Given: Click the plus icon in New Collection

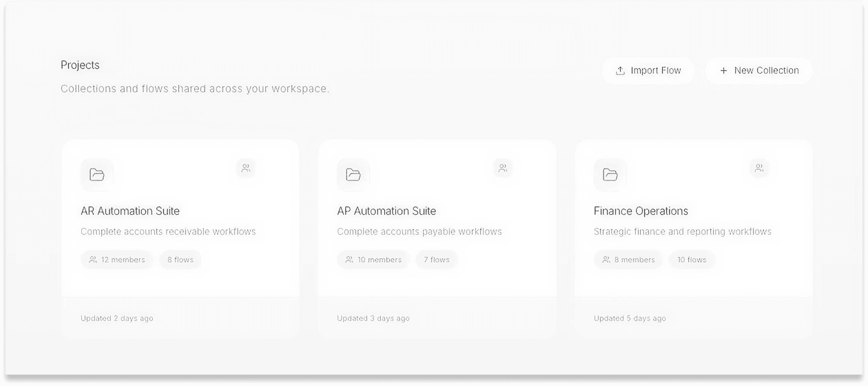Looking at the screenshot, I should pos(724,71).
